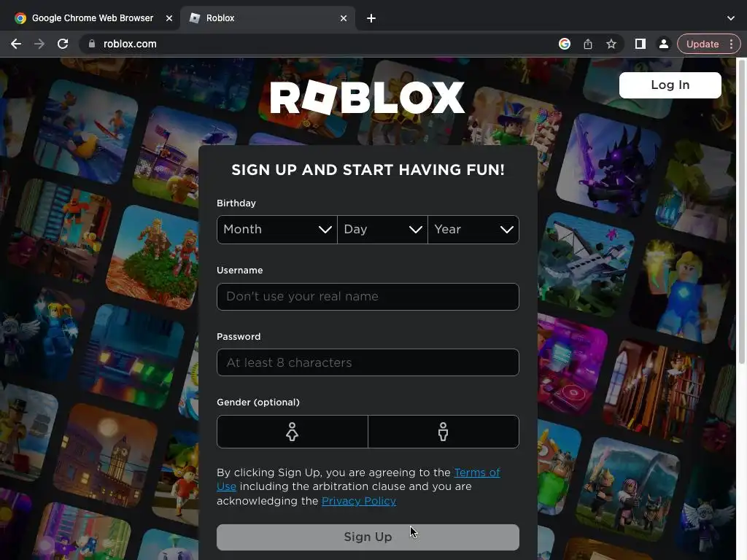Click the Update button in Chrome toolbar

point(703,44)
